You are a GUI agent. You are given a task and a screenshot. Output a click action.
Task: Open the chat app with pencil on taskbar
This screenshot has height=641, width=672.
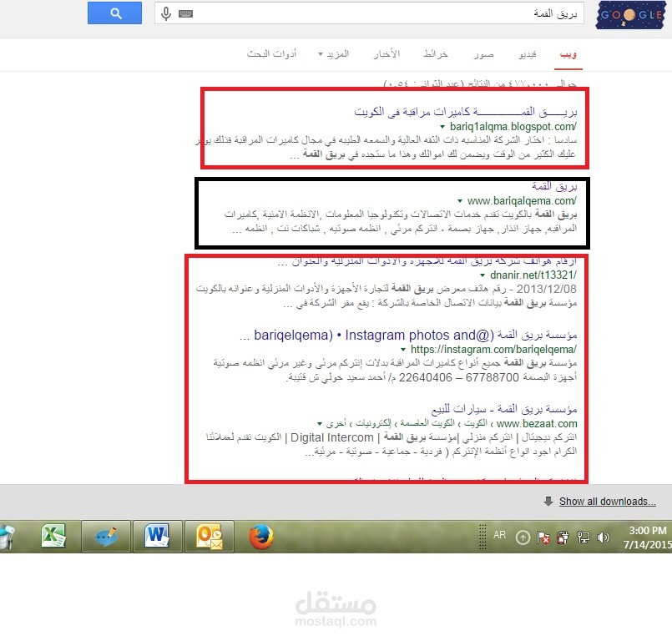(x=106, y=537)
